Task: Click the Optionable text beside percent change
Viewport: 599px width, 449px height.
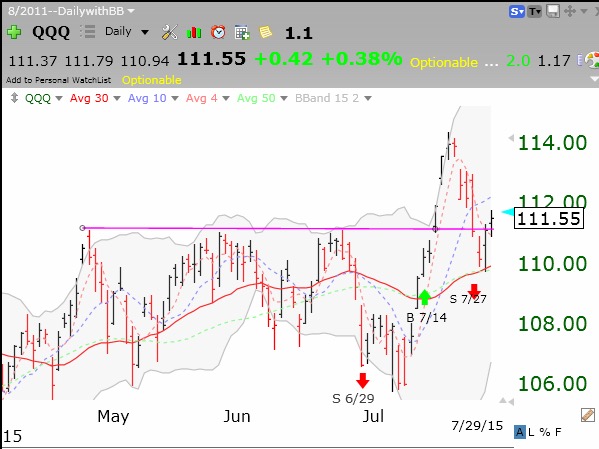Action: (444, 62)
